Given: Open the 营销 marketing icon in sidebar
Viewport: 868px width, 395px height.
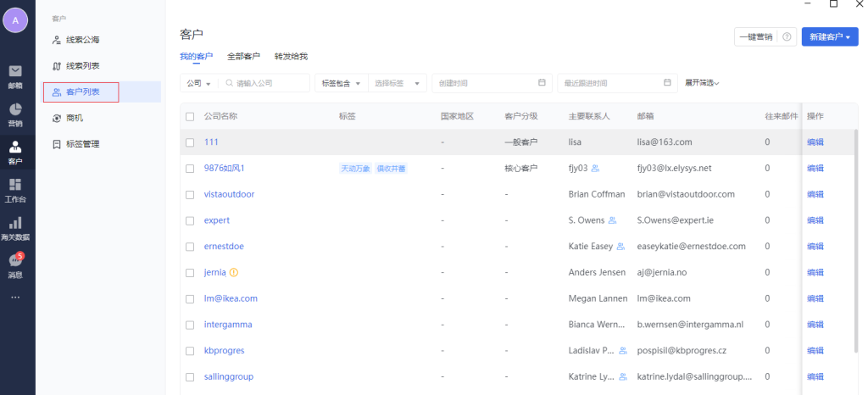Looking at the screenshot, I should point(15,111).
